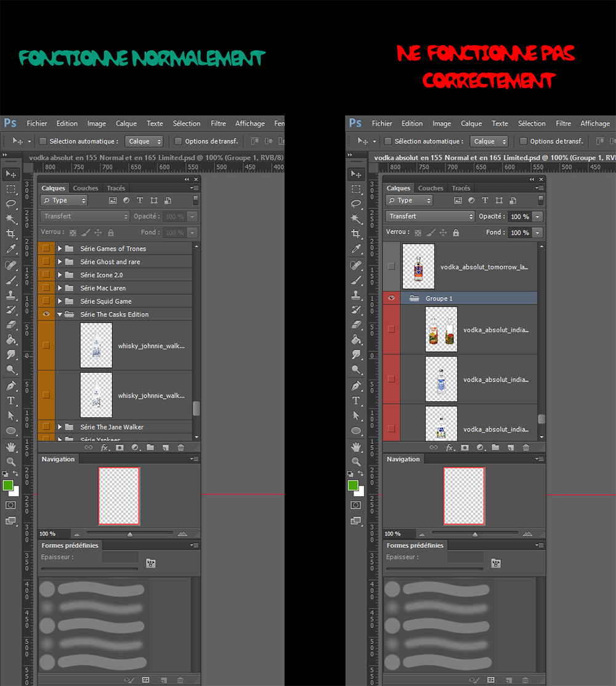
Task: Click the Navigation panel tab in left window
Action: 58,459
